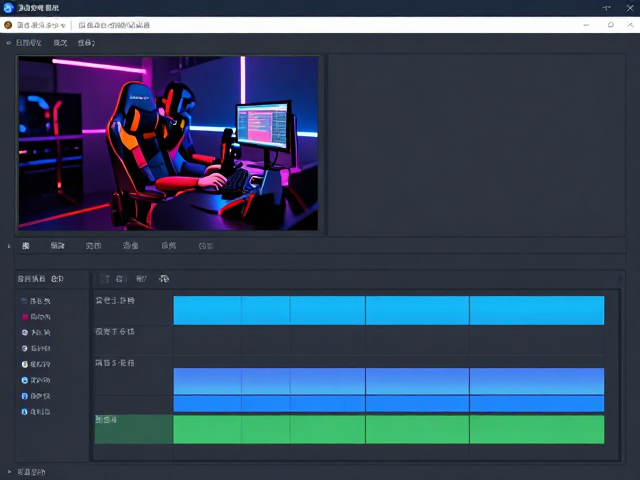
Task: Click the last segment of the cyan clip
Action: coord(537,311)
